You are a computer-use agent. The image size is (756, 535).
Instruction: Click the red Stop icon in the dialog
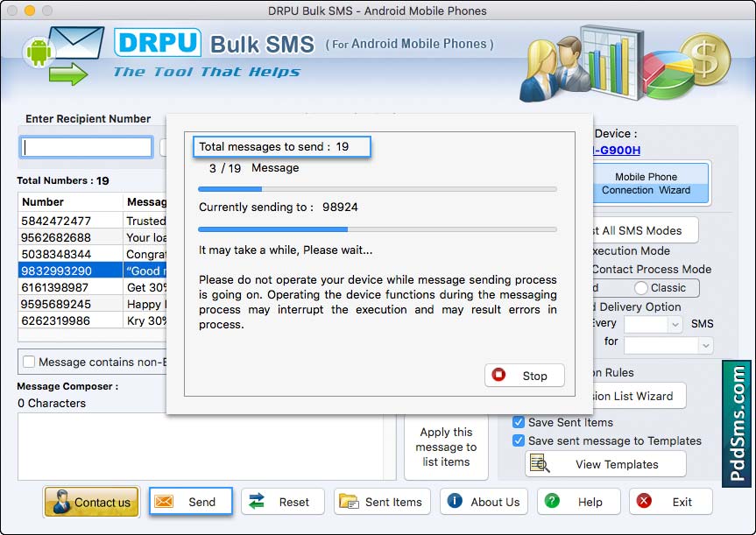[x=498, y=375]
